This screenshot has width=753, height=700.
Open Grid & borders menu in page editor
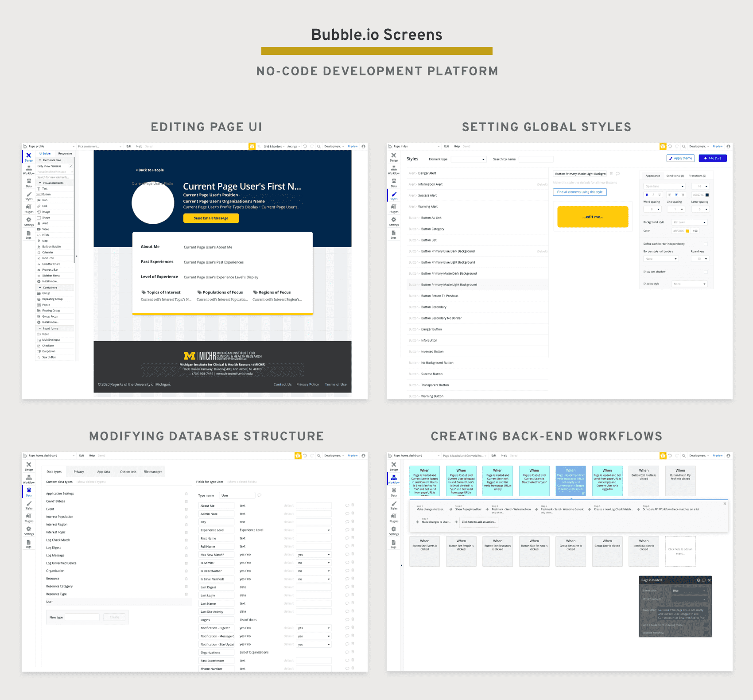[273, 146]
